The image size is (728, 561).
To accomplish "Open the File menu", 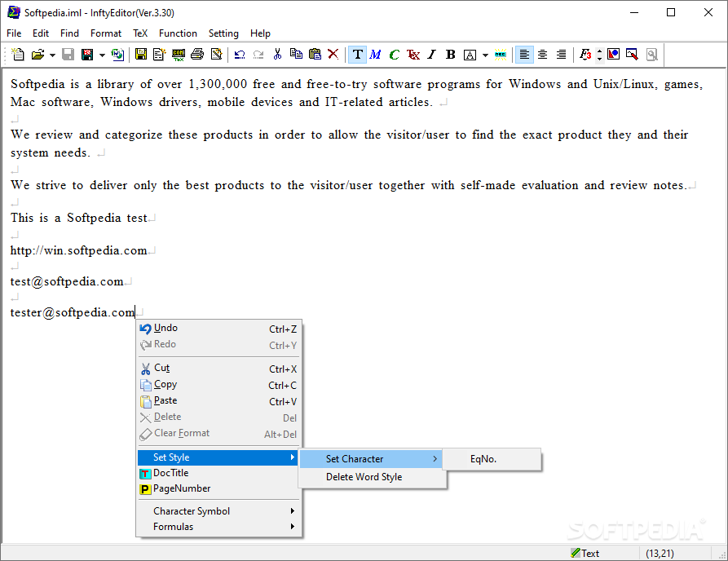I will [x=14, y=33].
